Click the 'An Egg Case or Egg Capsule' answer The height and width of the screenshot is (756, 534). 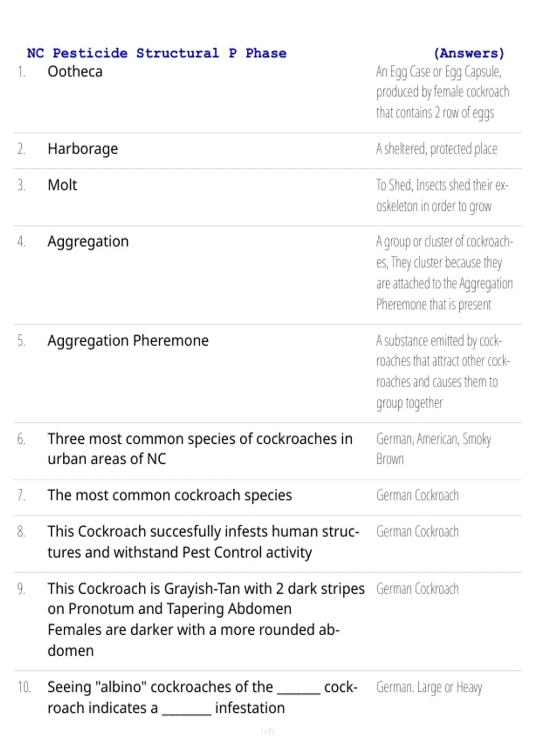pyautogui.click(x=443, y=92)
